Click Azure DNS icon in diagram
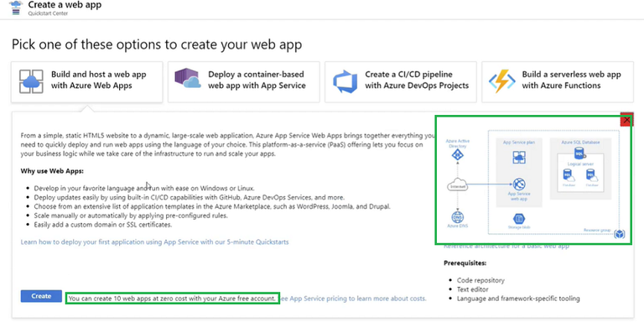Image resolution: width=644 pixels, height=322 pixels. click(457, 216)
